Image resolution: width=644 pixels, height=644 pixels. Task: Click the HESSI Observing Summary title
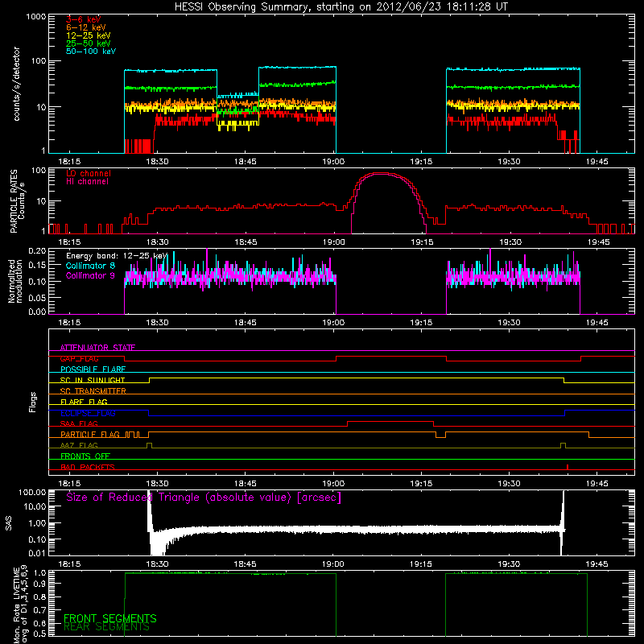[x=341, y=7]
